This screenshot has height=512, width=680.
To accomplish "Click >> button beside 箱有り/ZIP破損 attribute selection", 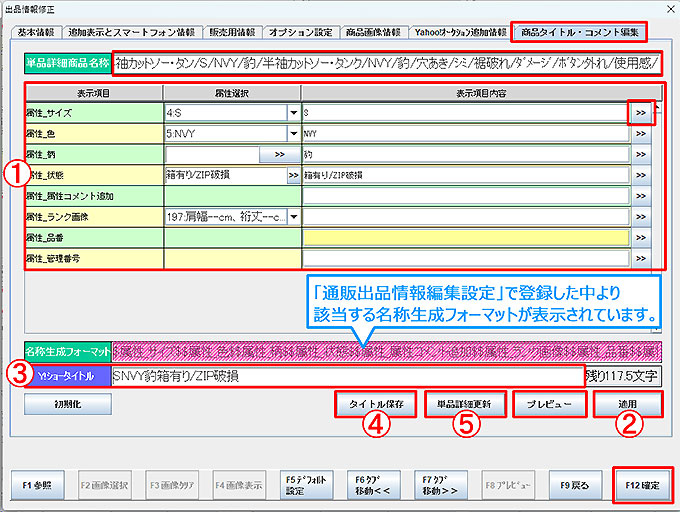I will (294, 175).
